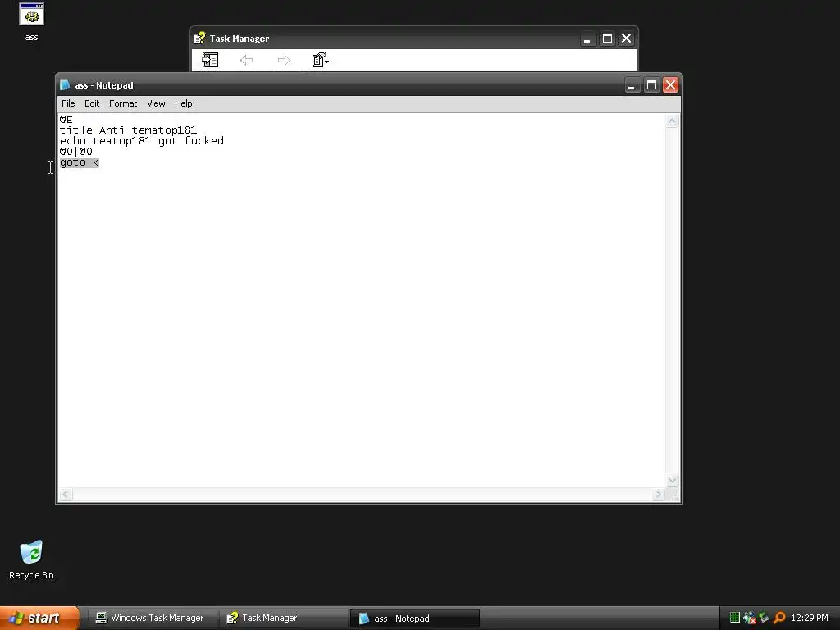
Task: Click the Safely Remove Hardware tray icon
Action: coord(764,618)
